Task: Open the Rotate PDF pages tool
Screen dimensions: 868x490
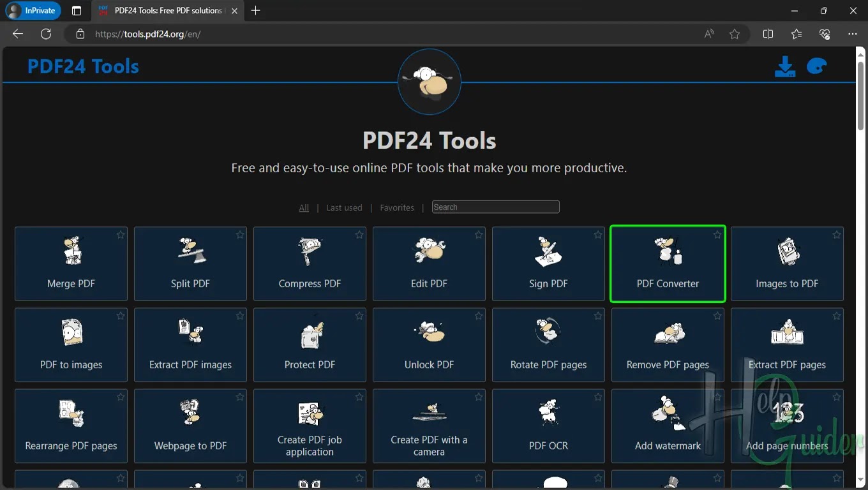Action: click(548, 345)
